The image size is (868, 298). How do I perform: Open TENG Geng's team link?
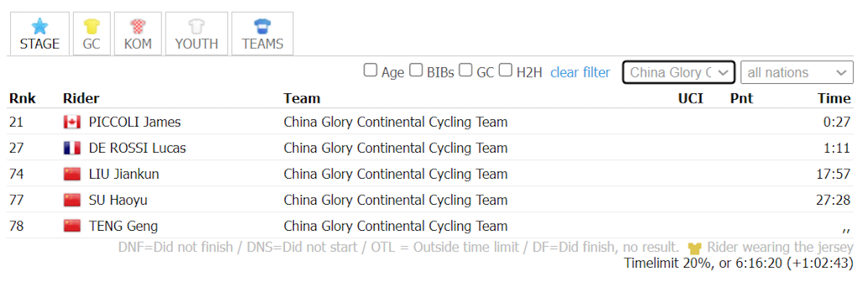[396, 226]
